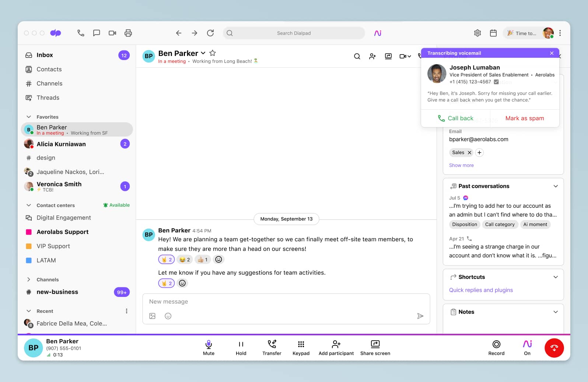The height and width of the screenshot is (382, 588).
Task: Go to Threads in the sidebar
Action: point(48,98)
